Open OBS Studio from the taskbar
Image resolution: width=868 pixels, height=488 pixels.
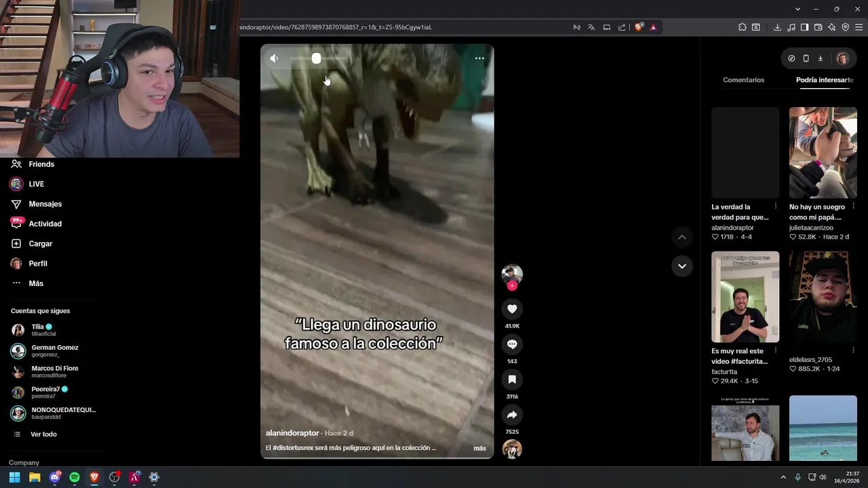115,477
